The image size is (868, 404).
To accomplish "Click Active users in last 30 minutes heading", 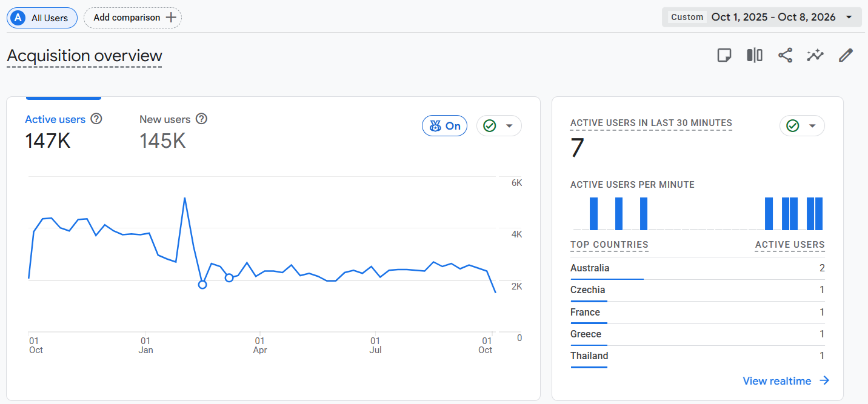I will tap(651, 123).
